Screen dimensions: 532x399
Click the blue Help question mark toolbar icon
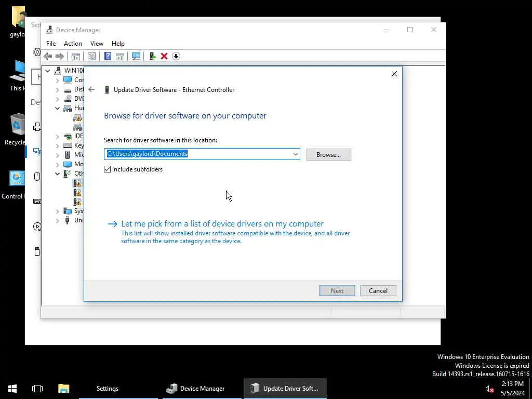108,56
